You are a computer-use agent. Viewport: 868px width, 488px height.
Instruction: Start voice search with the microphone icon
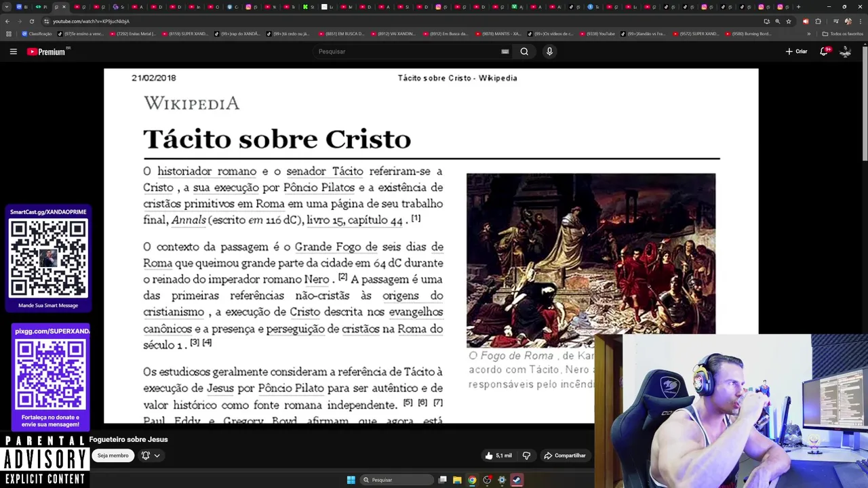click(x=549, y=52)
